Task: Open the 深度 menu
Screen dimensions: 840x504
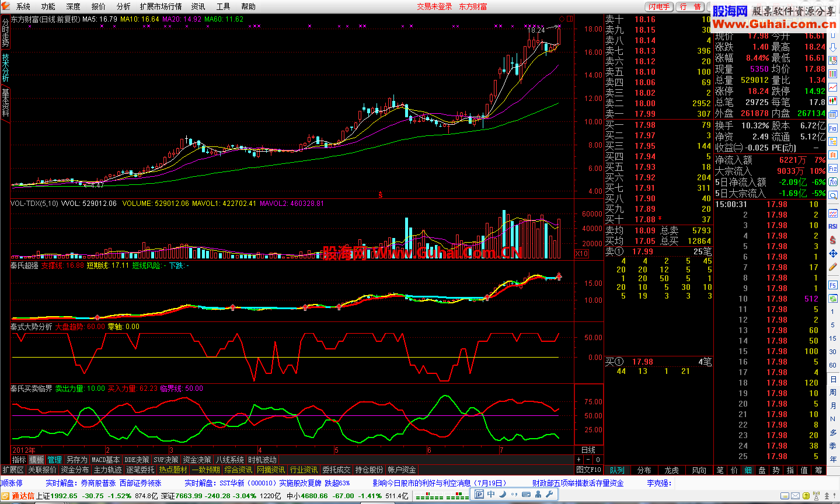Action: (x=74, y=6)
